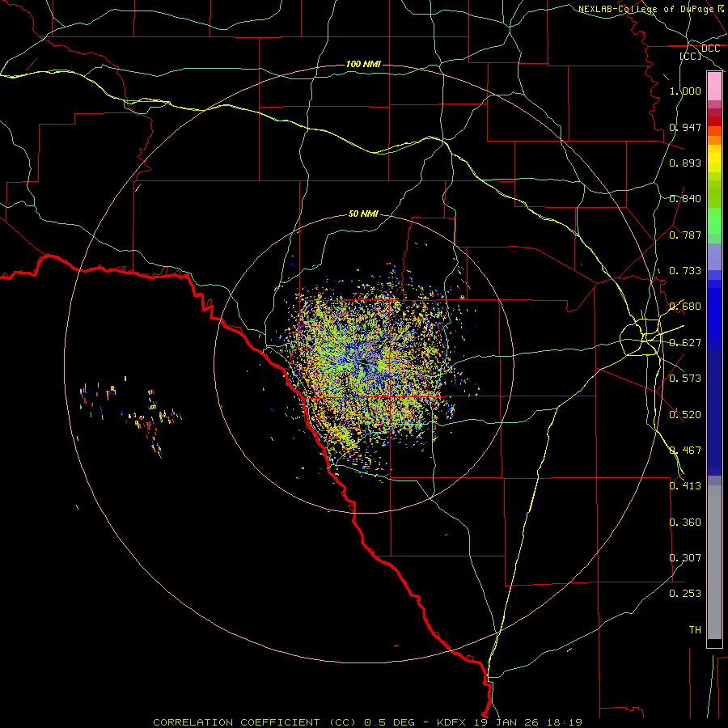
Task: Click the 0.467 colorbar value
Action: click(685, 451)
